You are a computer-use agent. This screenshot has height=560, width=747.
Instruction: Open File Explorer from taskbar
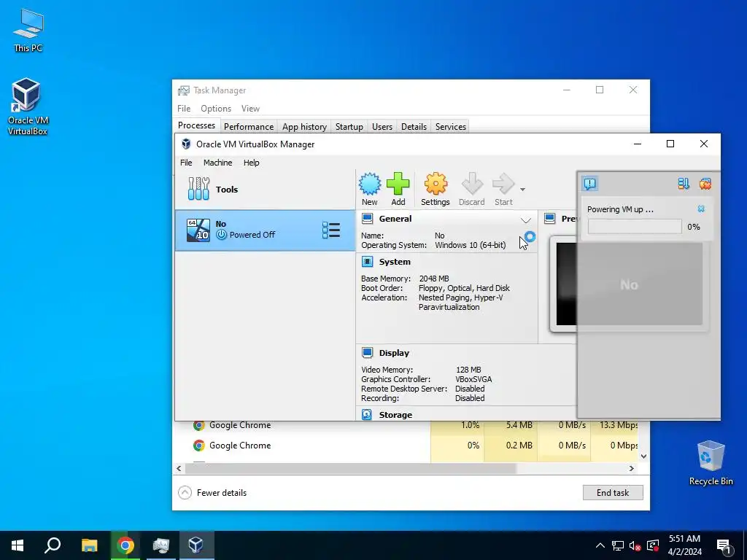pos(89,545)
